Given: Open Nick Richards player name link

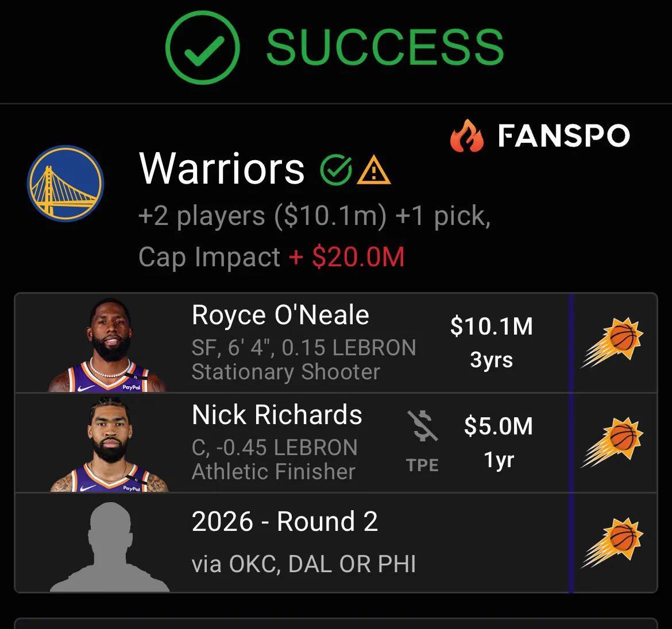Looking at the screenshot, I should pos(277,415).
